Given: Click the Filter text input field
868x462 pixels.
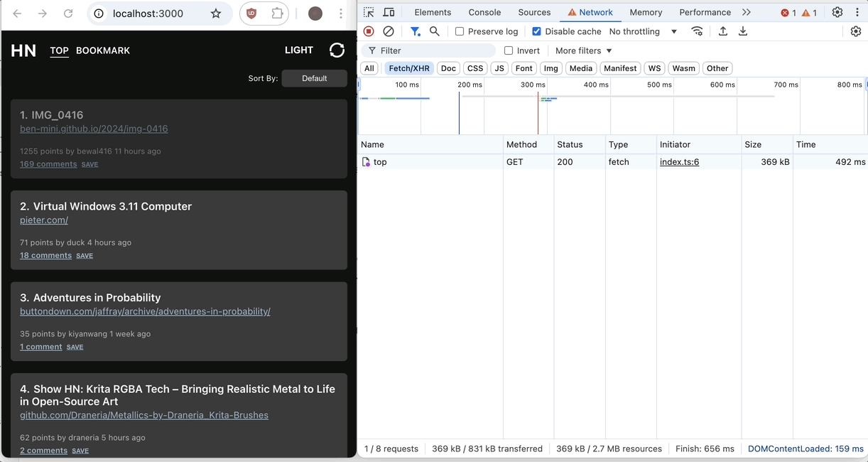Looking at the screenshot, I should pyautogui.click(x=433, y=50).
